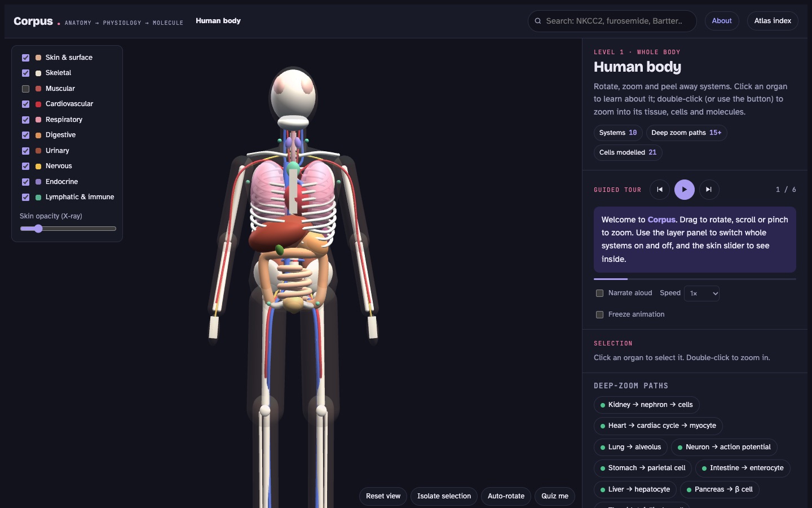Click the Reset view button
The height and width of the screenshot is (508, 812).
click(383, 496)
